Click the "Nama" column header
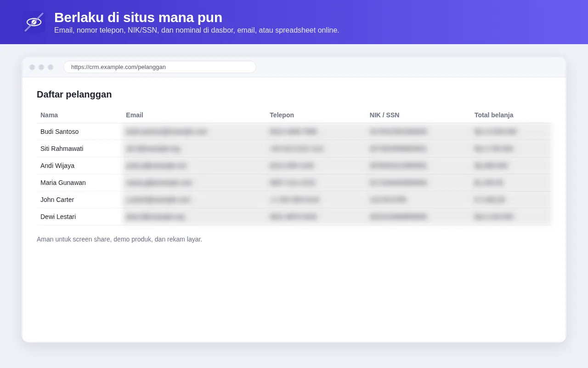 tap(49, 115)
